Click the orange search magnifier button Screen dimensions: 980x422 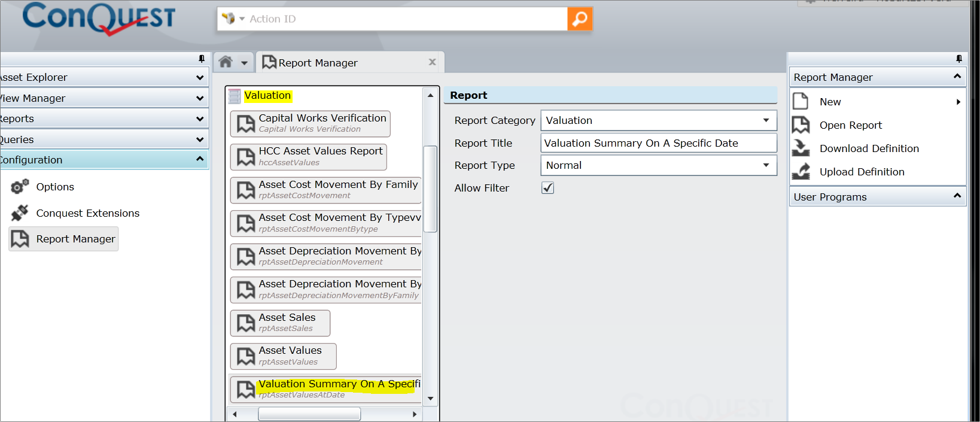(580, 19)
